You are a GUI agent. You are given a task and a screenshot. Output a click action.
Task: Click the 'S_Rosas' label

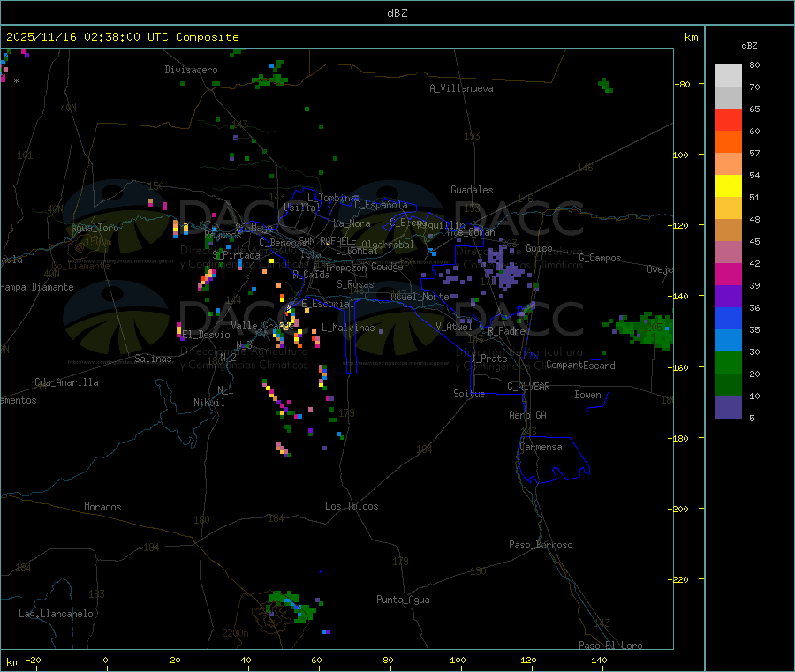(x=355, y=284)
